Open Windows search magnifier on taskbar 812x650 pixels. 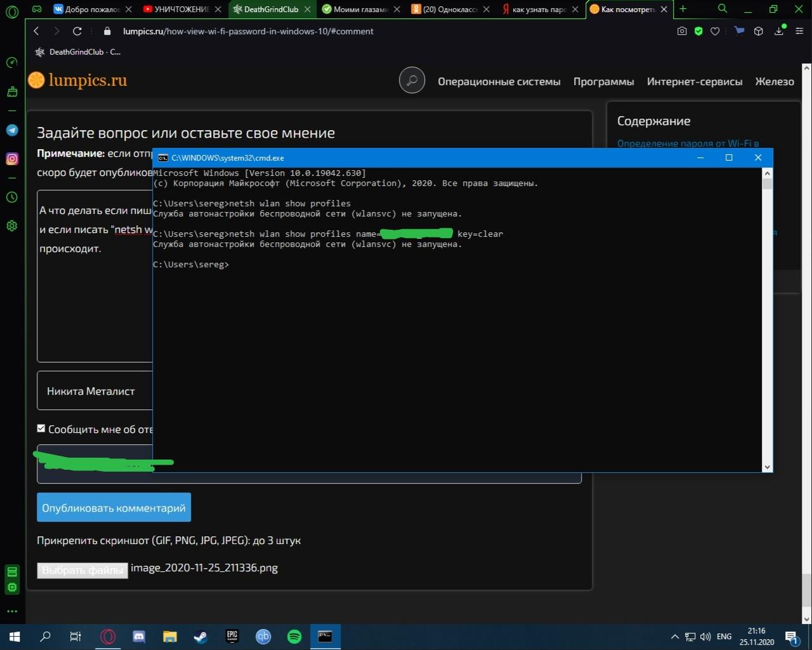45,636
